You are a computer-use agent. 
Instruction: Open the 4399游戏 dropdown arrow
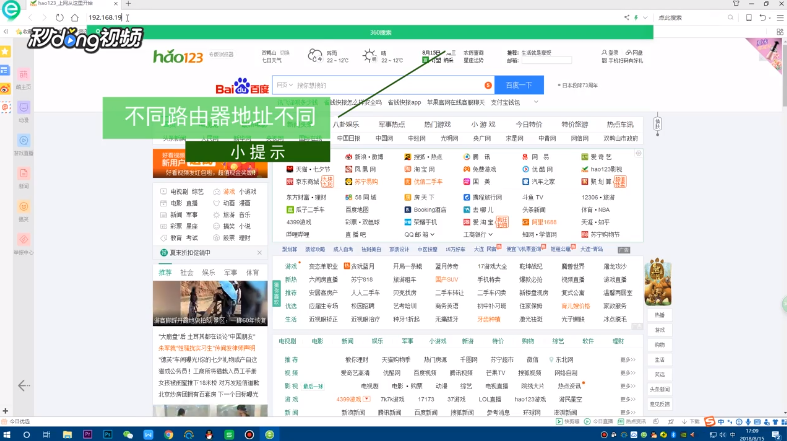pos(366,399)
